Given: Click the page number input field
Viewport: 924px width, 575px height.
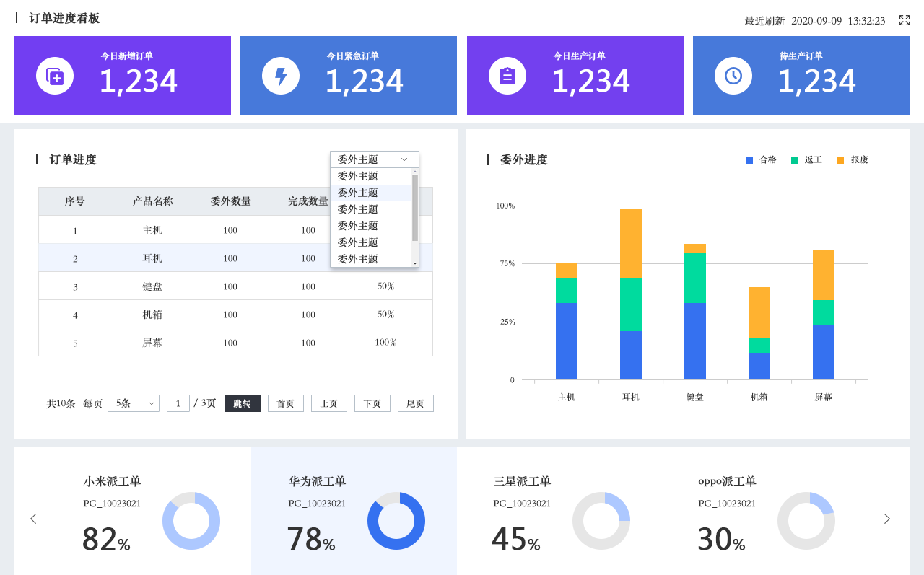Looking at the screenshot, I should pos(178,403).
